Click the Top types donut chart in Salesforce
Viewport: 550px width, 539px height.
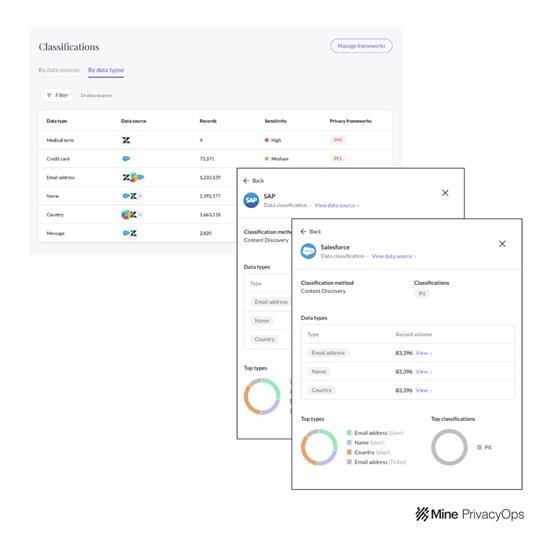tap(319, 447)
